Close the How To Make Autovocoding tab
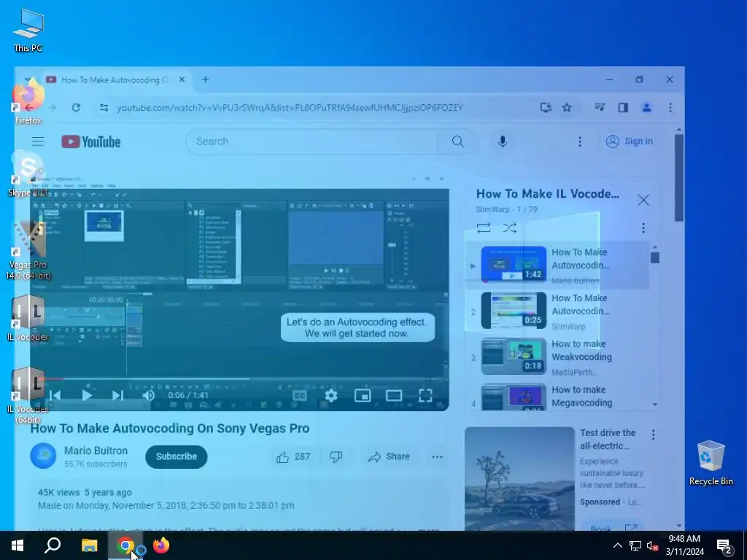The width and height of the screenshot is (747, 560). coord(182,79)
